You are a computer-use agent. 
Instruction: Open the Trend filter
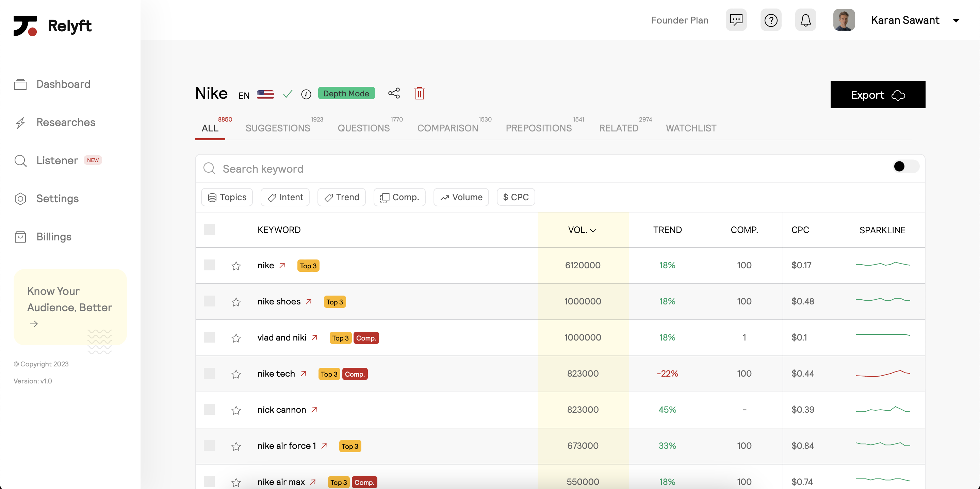tap(341, 197)
